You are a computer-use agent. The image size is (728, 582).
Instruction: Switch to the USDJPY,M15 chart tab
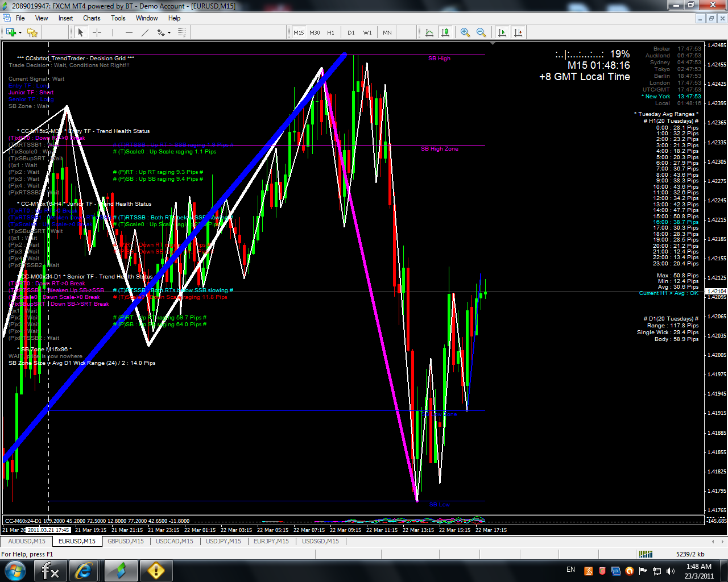(x=224, y=541)
